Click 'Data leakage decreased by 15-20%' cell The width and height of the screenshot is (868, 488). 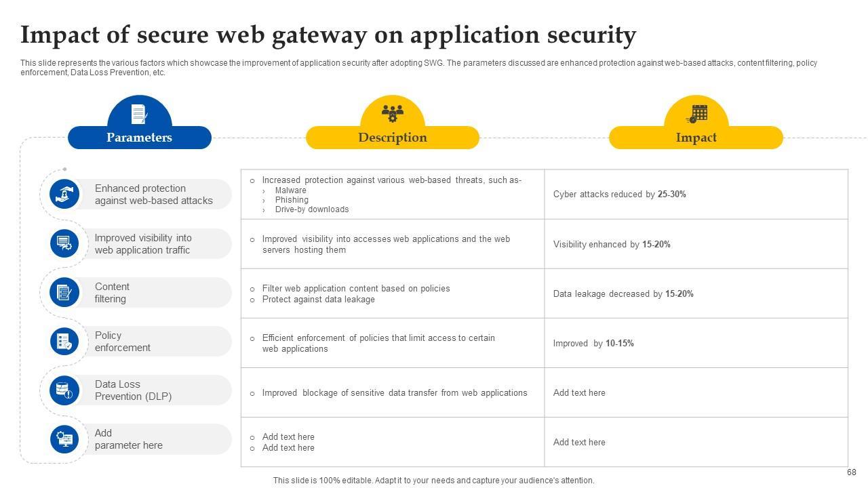coord(623,293)
